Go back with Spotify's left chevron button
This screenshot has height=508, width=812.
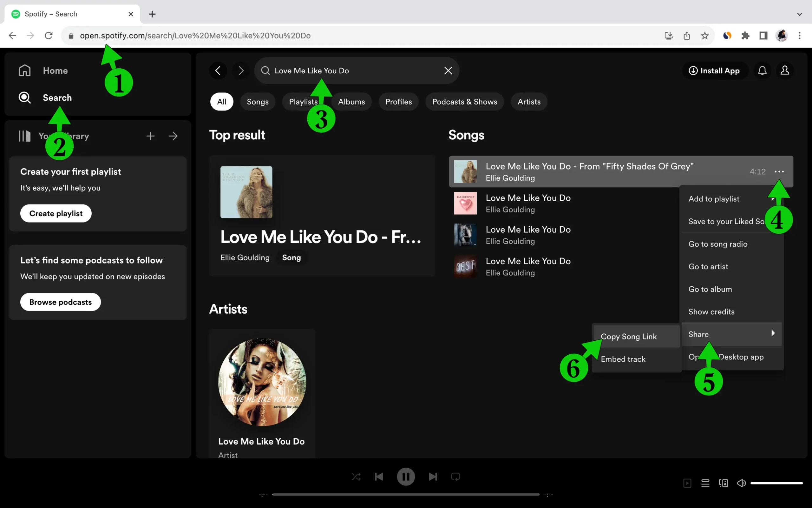(x=218, y=70)
